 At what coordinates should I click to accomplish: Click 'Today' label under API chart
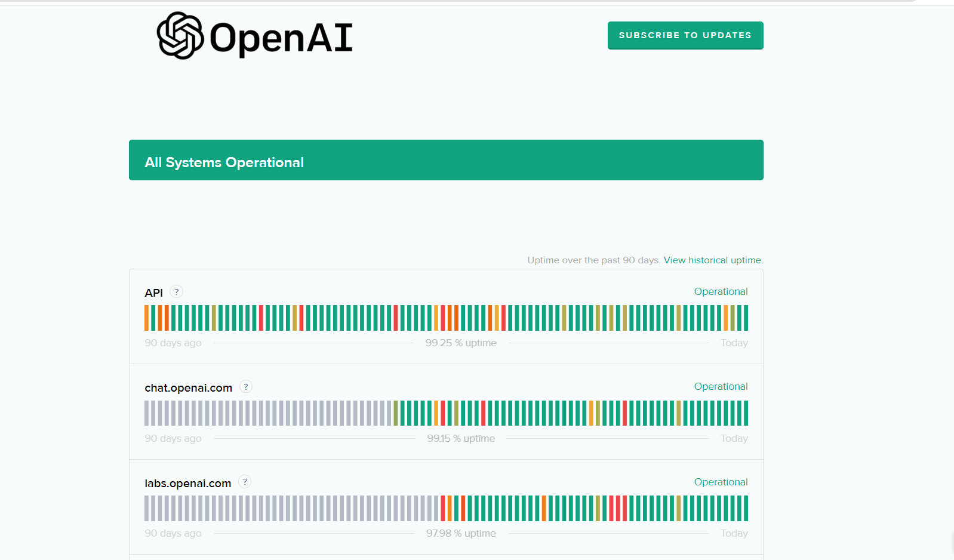734,343
